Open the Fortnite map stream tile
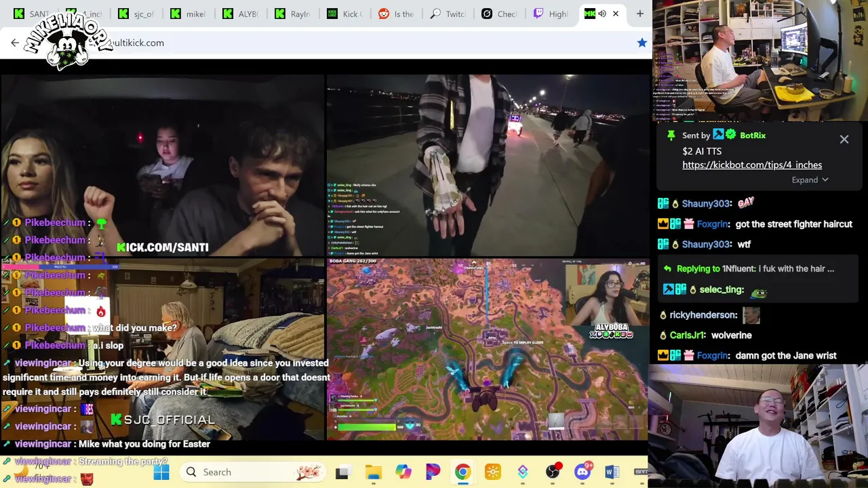868x488 pixels. [488, 350]
